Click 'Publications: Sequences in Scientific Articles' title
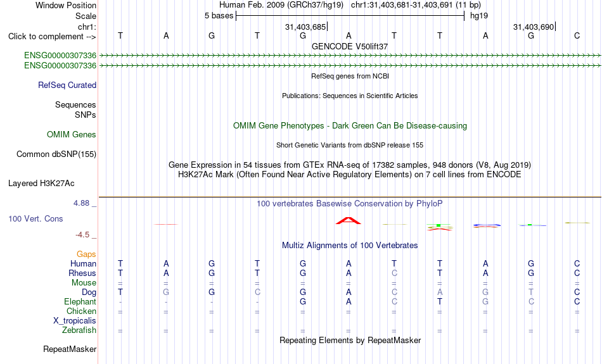Viewport: 602px width, 364px height. 350,96
